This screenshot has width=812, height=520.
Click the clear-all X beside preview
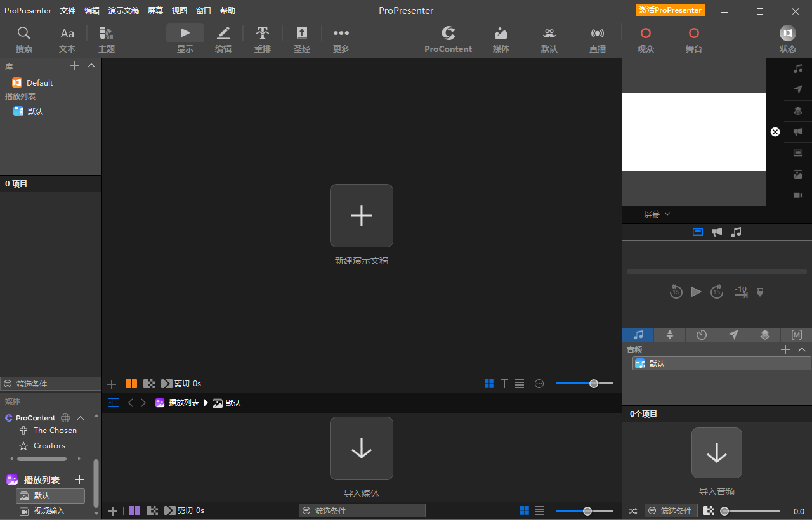coord(775,132)
